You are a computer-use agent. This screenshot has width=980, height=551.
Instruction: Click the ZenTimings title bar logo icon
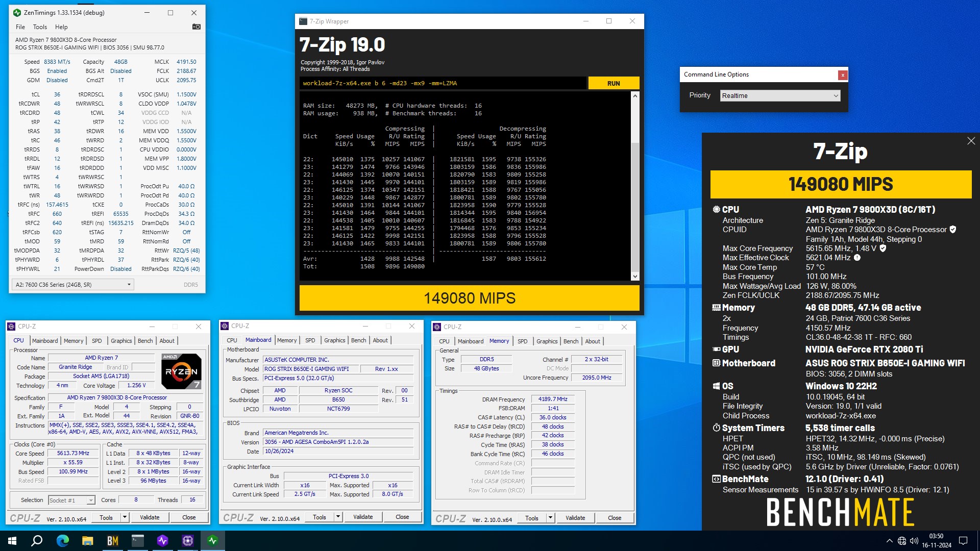pyautogui.click(x=17, y=13)
